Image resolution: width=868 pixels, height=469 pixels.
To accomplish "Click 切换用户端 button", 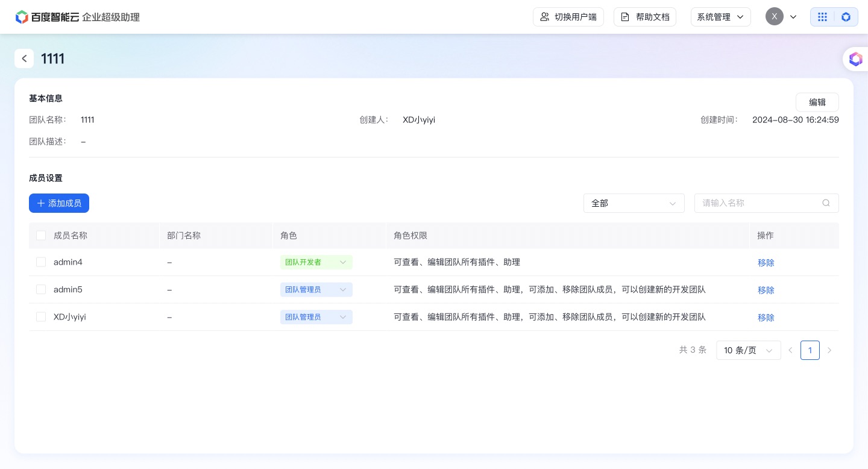I will pos(568,17).
